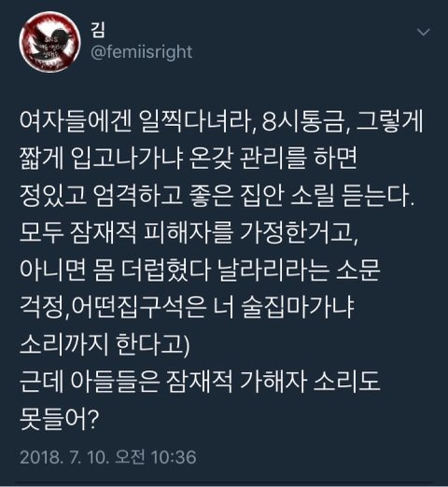Select the line starting 근데 아들들은
This screenshot has width=448, height=487.
point(200,382)
